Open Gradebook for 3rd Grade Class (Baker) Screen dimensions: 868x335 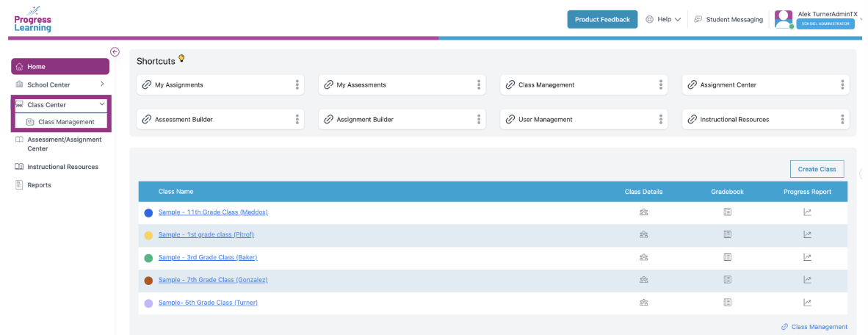728,257
